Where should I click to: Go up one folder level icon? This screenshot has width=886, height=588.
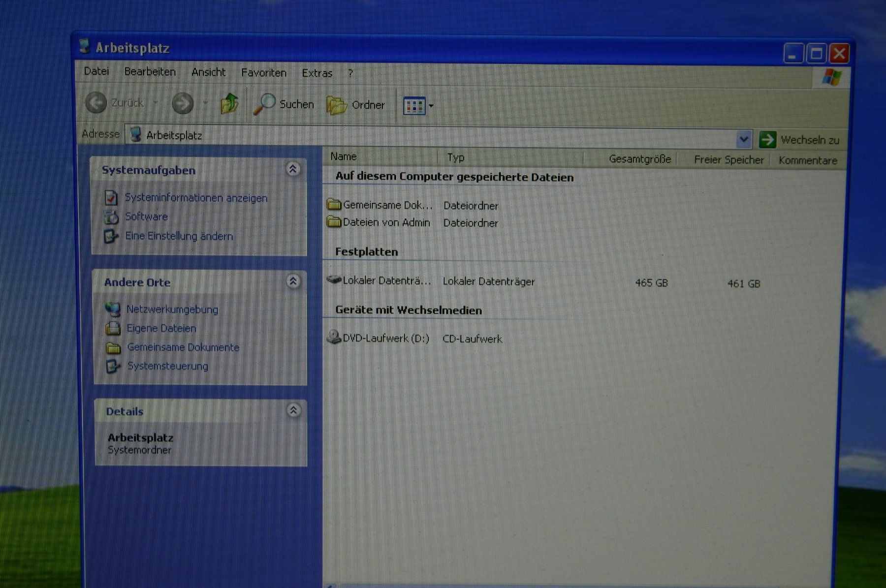(x=229, y=103)
